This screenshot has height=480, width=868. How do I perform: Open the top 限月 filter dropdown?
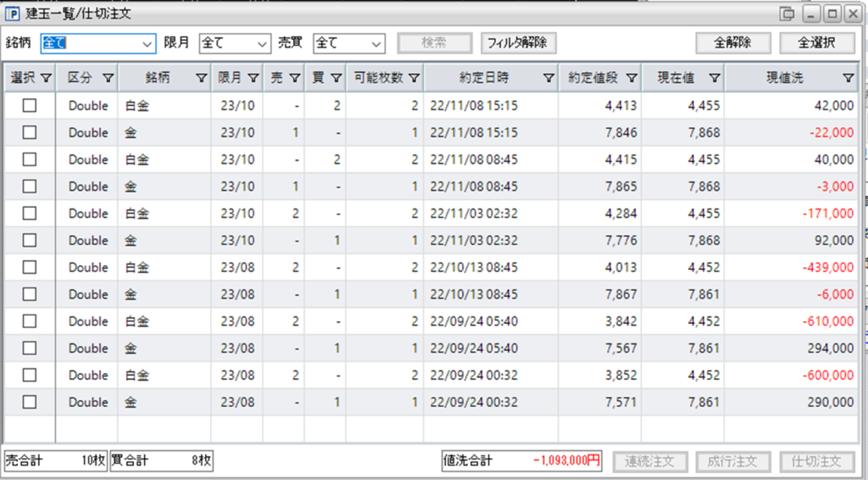(x=235, y=43)
